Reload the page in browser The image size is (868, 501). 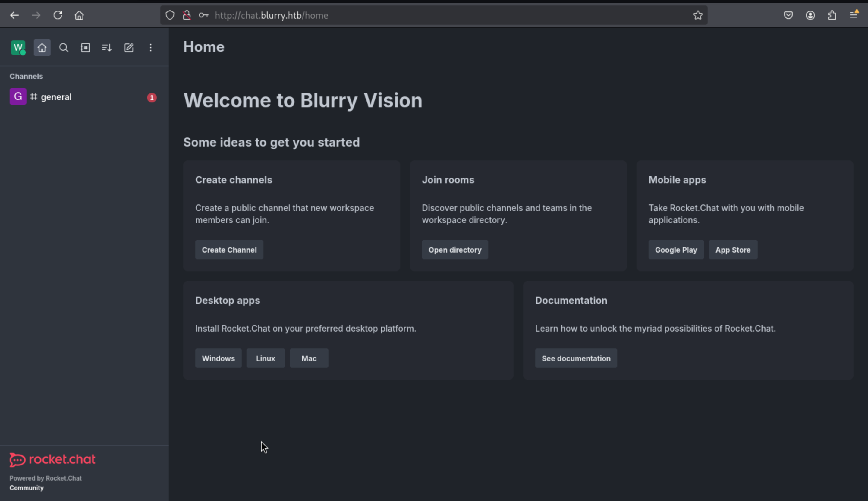(58, 15)
